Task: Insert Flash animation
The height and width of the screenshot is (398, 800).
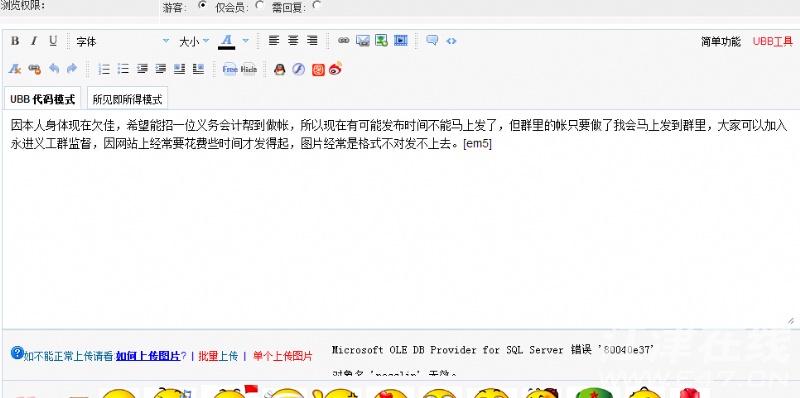Action: (x=298, y=69)
